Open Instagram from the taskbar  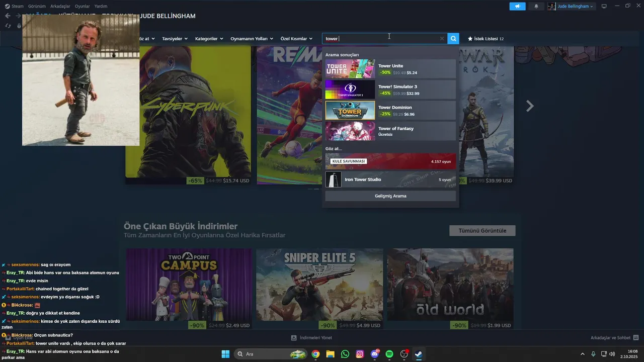pos(360,354)
